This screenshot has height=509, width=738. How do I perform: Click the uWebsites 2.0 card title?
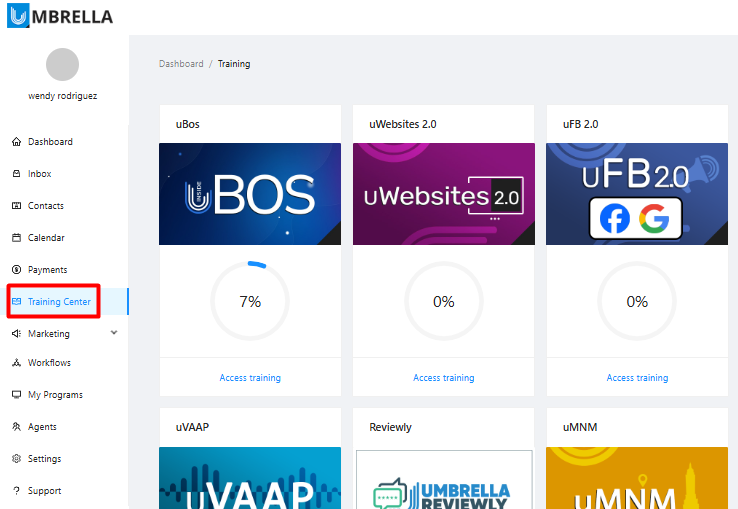[x=403, y=124]
